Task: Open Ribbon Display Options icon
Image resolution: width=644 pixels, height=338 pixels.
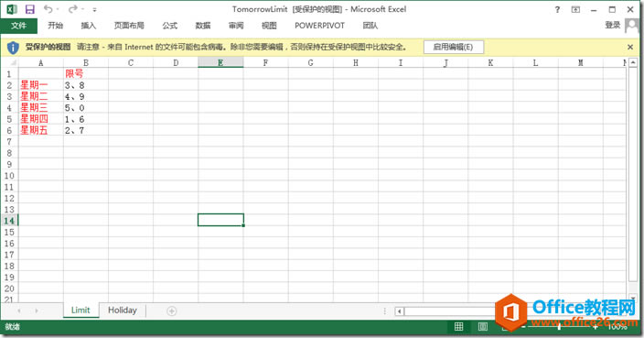Action: (x=575, y=9)
